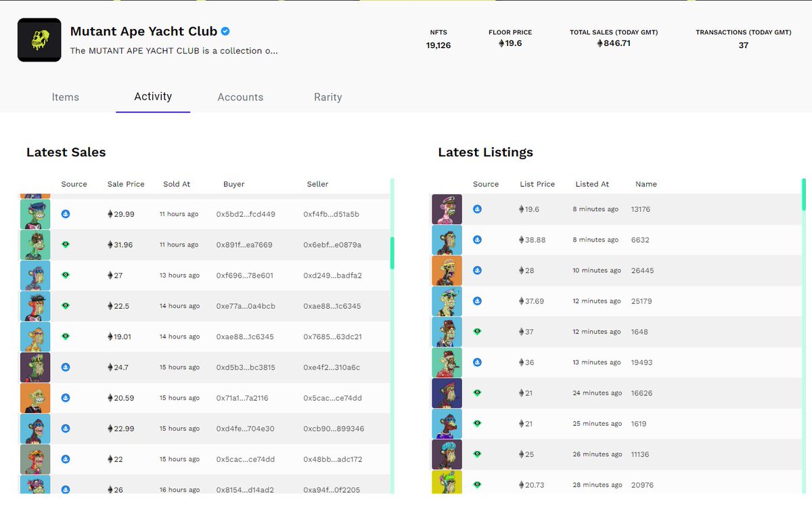Screen dimensions: 812x522
Task: Click seller address 0xae88...1c6345
Action: tap(332, 306)
